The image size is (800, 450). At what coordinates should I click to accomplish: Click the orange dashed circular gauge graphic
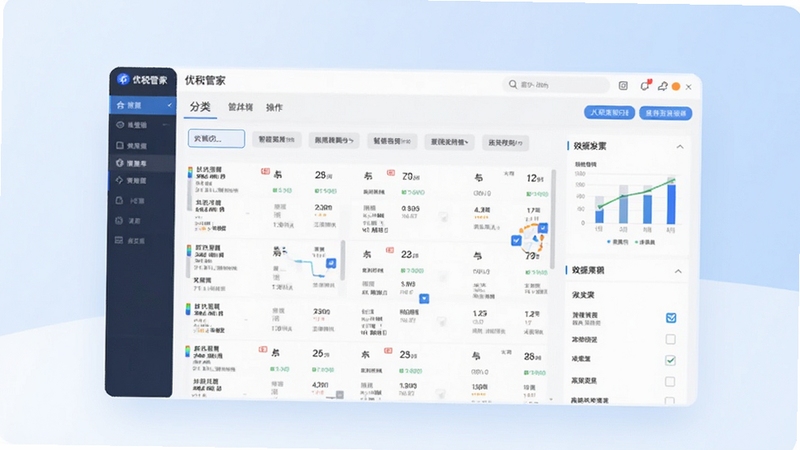pos(531,238)
